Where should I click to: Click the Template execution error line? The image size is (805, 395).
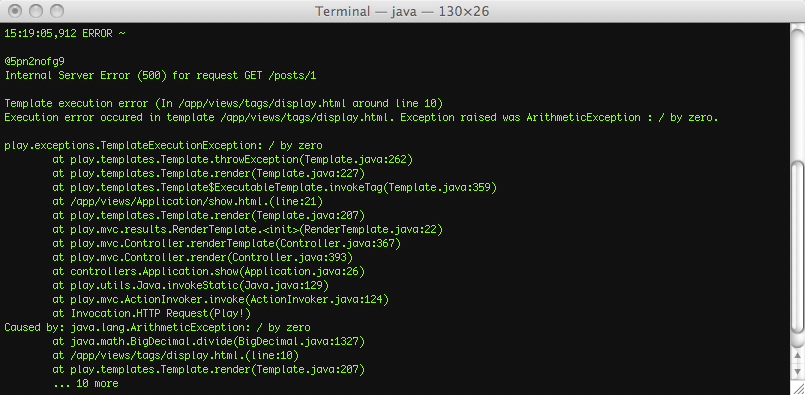point(223,103)
